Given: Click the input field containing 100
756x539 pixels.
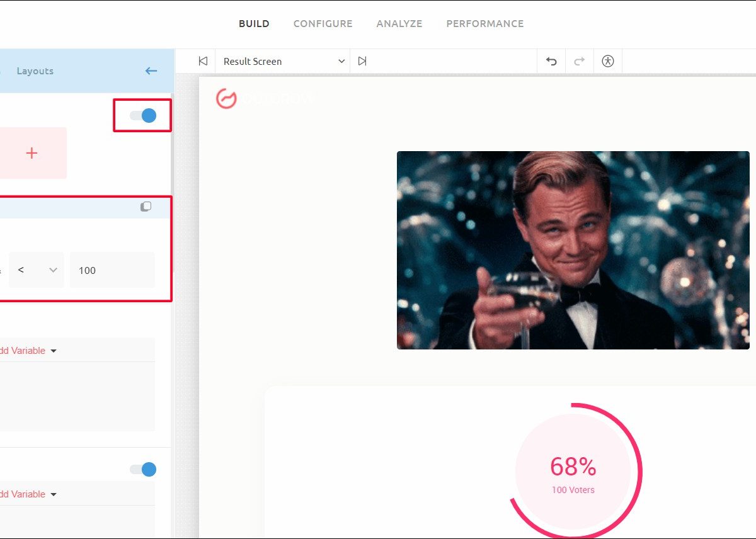Looking at the screenshot, I should [112, 270].
